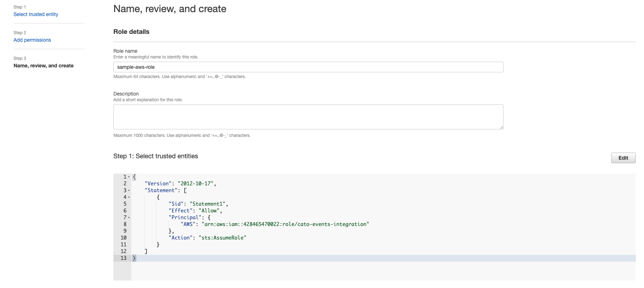
Task: Fold the statement object on line 4
Action: [x=129, y=197]
